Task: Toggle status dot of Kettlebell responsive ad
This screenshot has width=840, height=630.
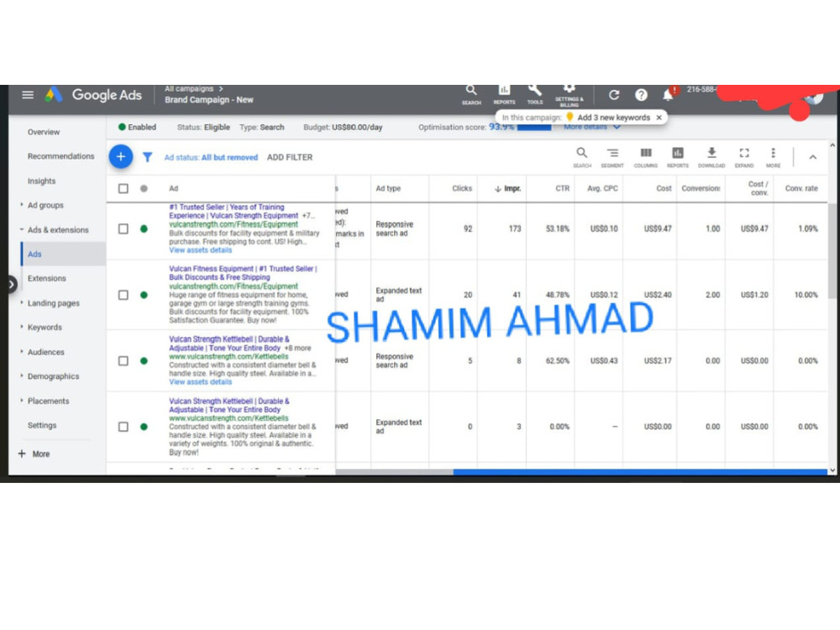Action: 144,360
